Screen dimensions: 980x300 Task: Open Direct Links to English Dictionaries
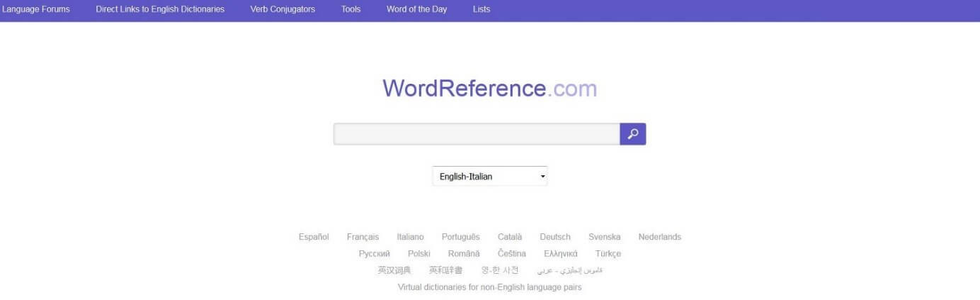[160, 9]
